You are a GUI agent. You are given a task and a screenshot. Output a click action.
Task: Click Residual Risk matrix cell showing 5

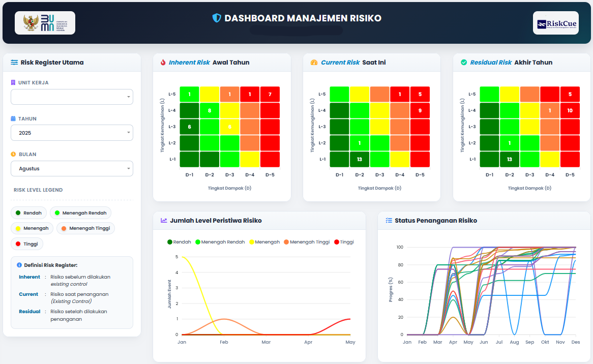click(570, 94)
